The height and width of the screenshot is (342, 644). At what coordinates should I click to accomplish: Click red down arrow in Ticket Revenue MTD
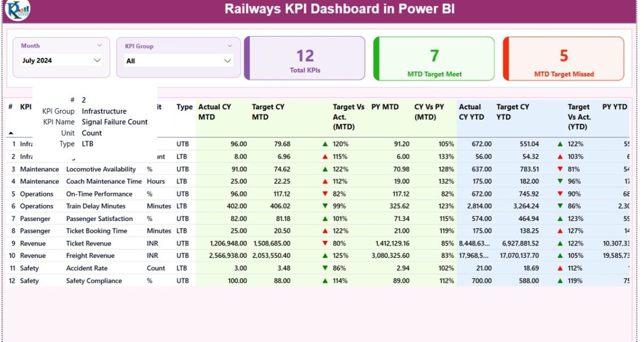tap(325, 243)
